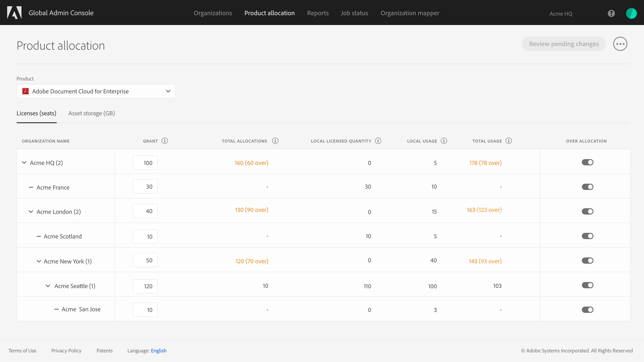The width and height of the screenshot is (644, 362).
Task: Open Job status in top navigation
Action: tap(354, 13)
